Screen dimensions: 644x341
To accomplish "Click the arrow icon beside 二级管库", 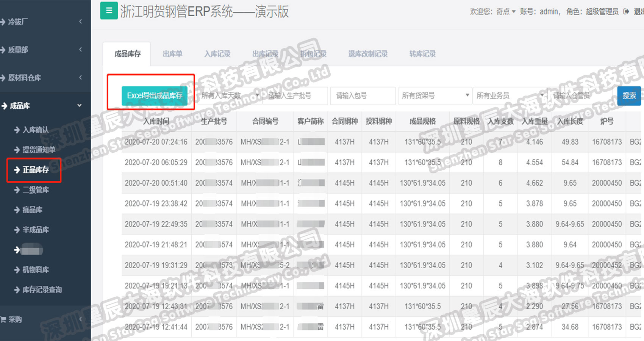I will [x=17, y=190].
